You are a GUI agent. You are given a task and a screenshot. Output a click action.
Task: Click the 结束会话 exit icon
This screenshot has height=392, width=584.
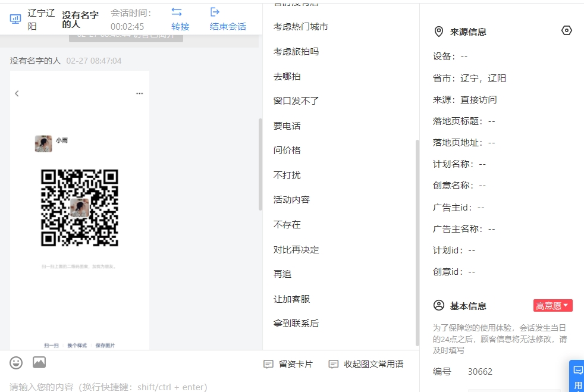[x=215, y=12]
